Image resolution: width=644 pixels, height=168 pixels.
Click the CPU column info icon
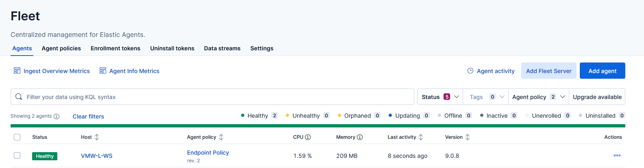click(x=308, y=137)
